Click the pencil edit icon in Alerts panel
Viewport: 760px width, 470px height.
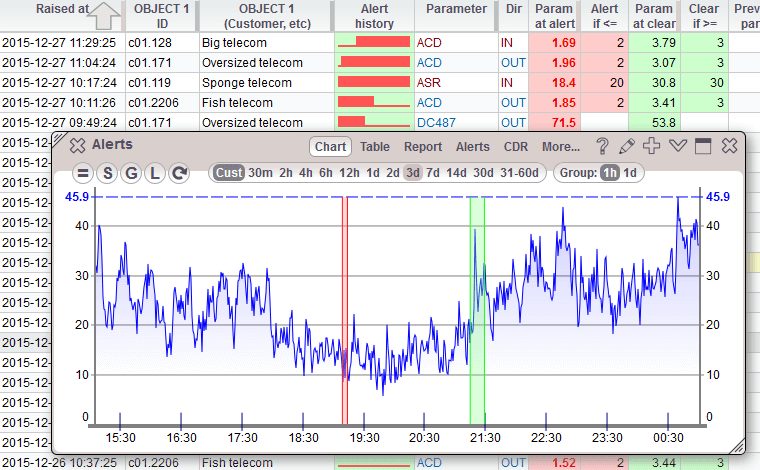(627, 146)
